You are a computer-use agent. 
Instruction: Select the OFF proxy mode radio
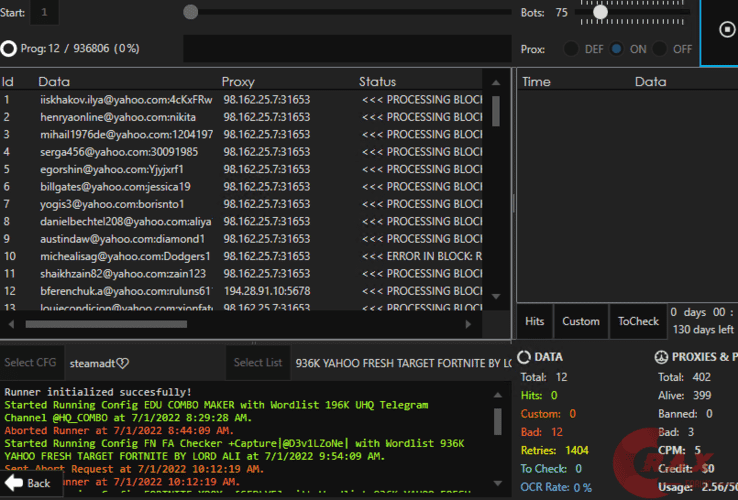pyautogui.click(x=659, y=49)
